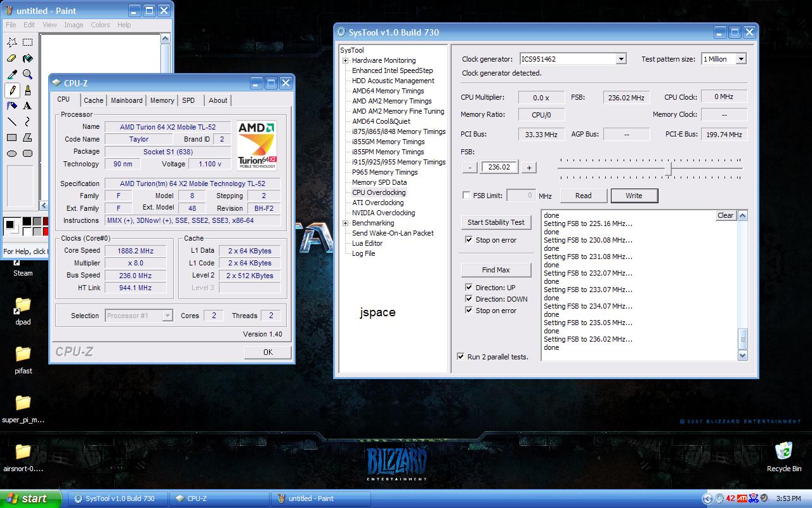Pick the gray color in Paint palette
The width and height of the screenshot is (812, 508).
point(37,222)
